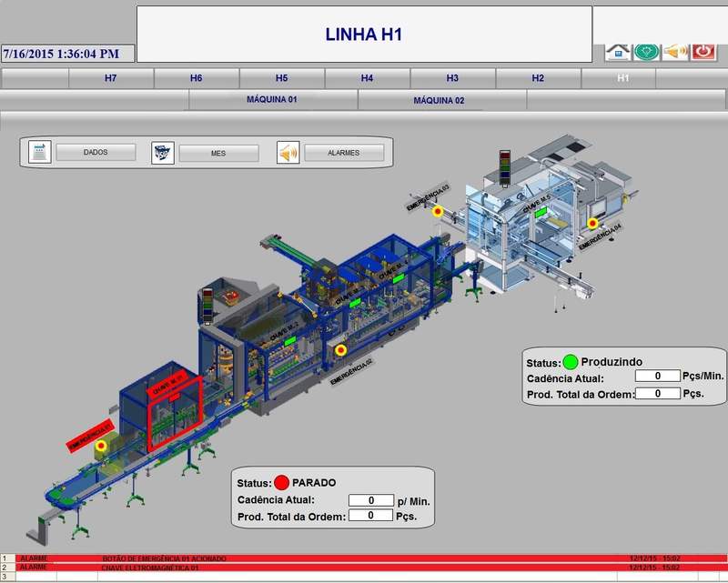Image resolution: width=728 pixels, height=583 pixels.
Task: Switch to line H7 tab
Action: point(111,78)
